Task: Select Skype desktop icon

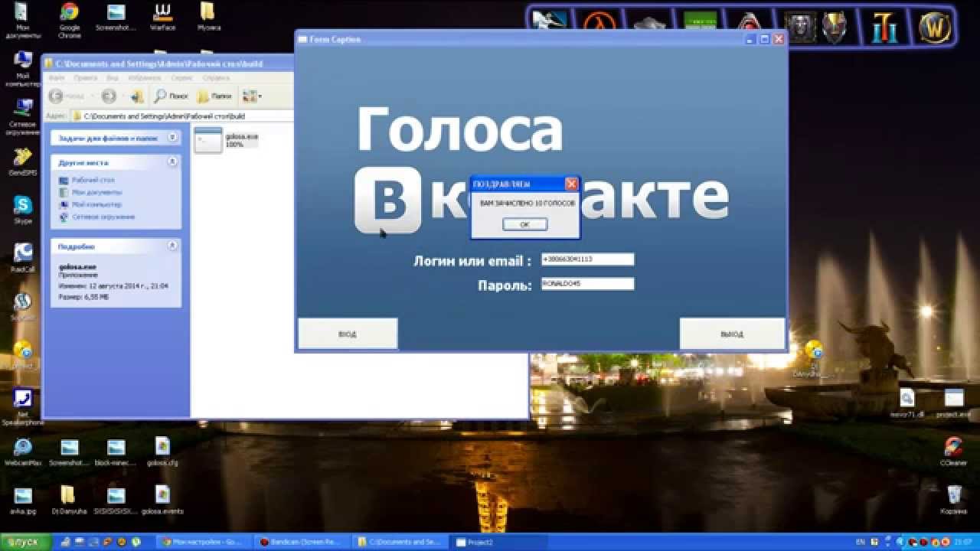Action: click(x=23, y=210)
